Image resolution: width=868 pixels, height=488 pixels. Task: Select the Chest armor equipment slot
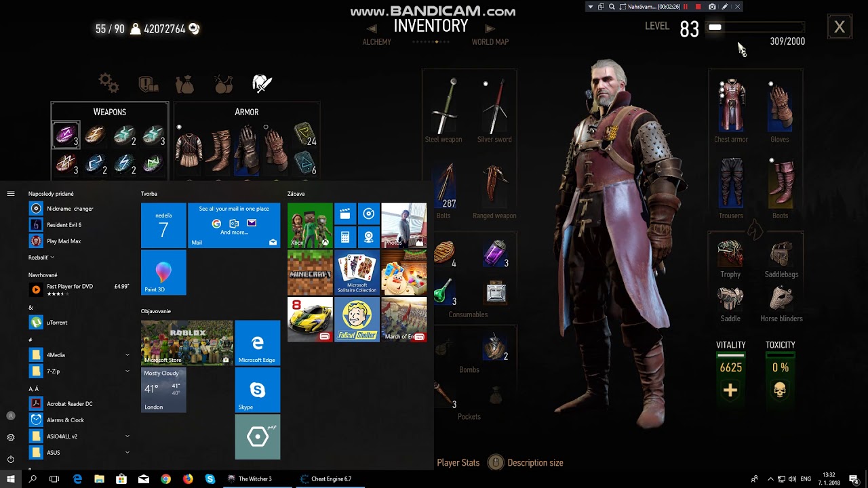click(731, 106)
